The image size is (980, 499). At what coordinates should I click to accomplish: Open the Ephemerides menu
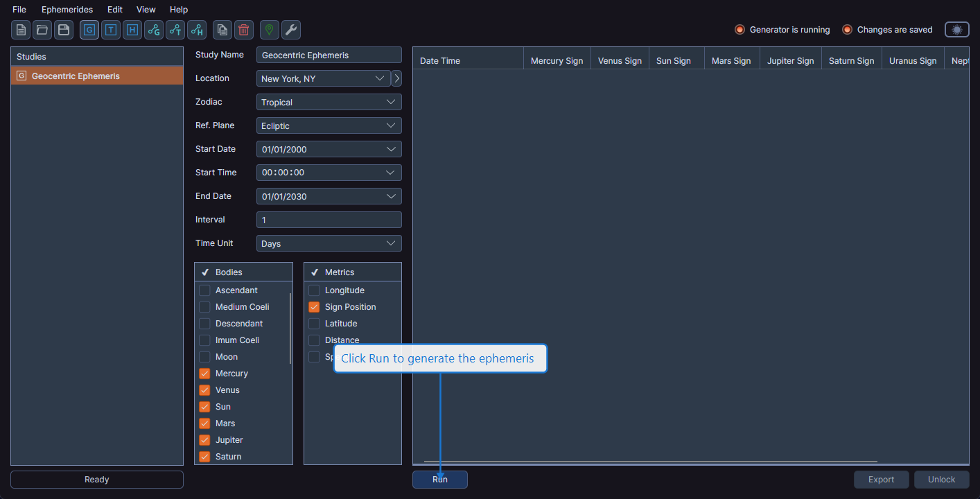click(67, 9)
